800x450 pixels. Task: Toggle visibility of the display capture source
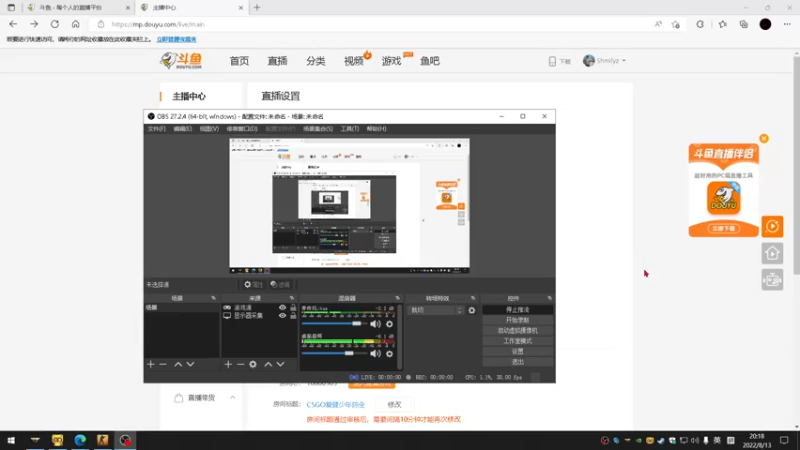tap(282, 316)
